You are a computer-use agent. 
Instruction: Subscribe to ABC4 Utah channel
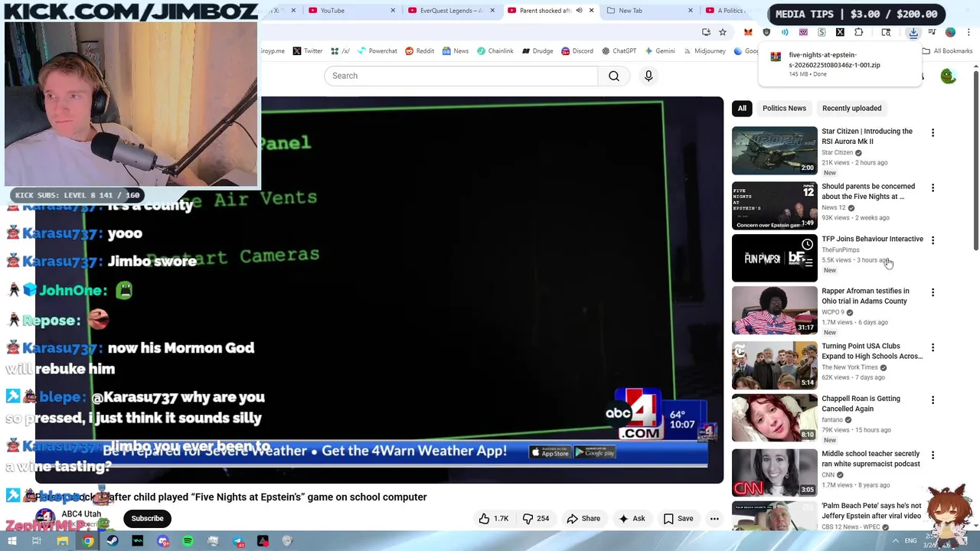(147, 519)
